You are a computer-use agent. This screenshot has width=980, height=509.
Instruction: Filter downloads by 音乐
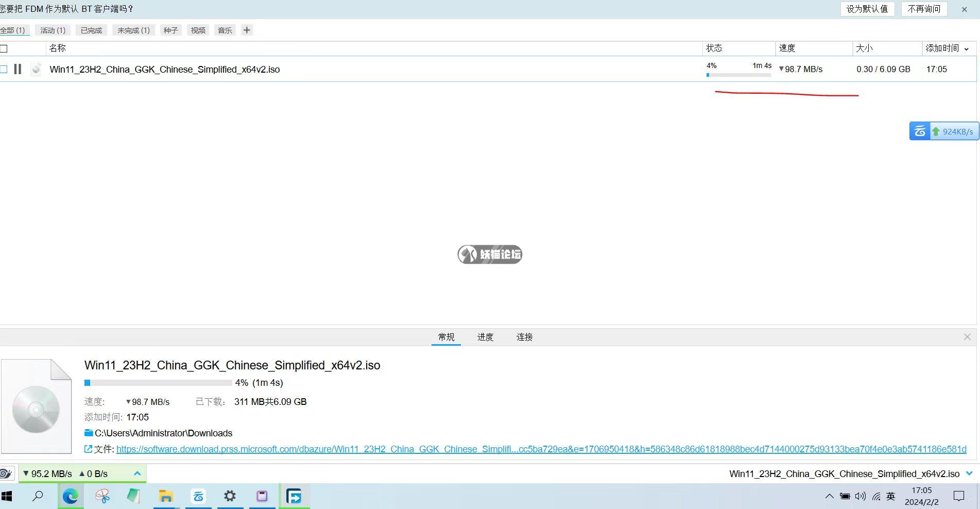225,30
